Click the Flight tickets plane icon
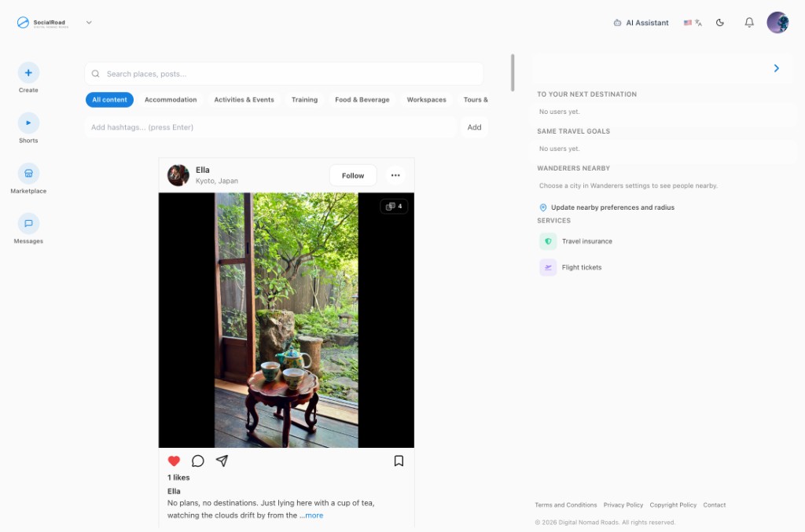 548,267
